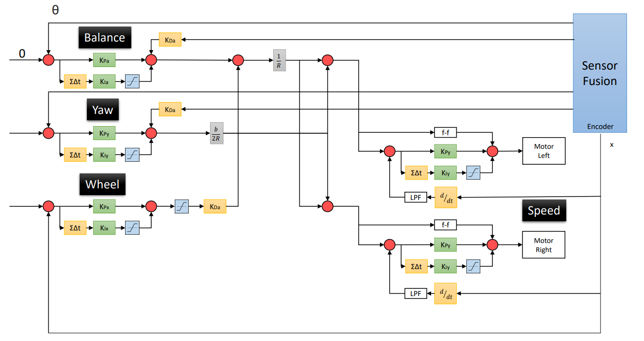Select the d/dt differentiator near Motor Left

coord(445,197)
